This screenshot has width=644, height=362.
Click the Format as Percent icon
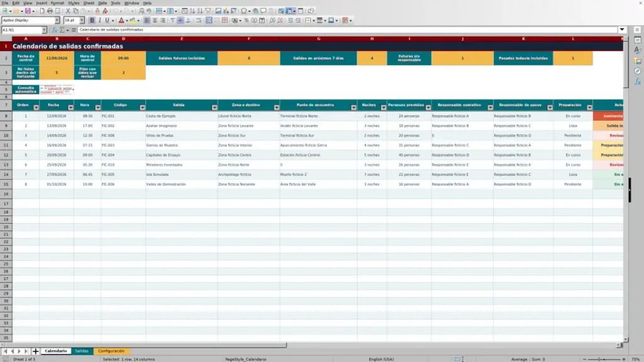click(247, 21)
